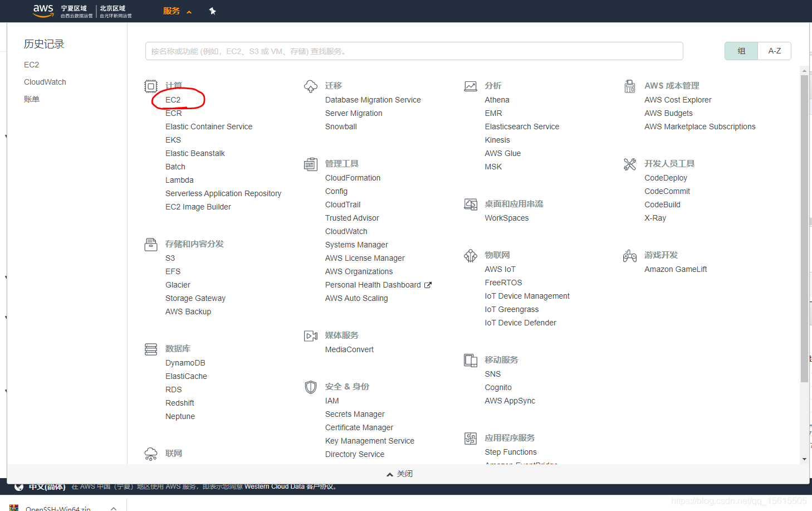812x511 pixels.
Task: Select 宁夏区域 Ningxia region
Action: pyautogui.click(x=76, y=11)
